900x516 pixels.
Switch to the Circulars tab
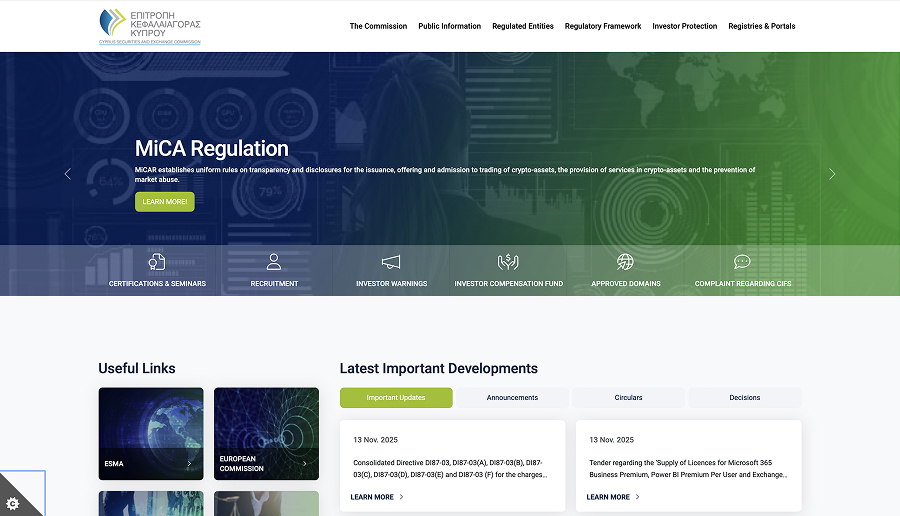629,398
